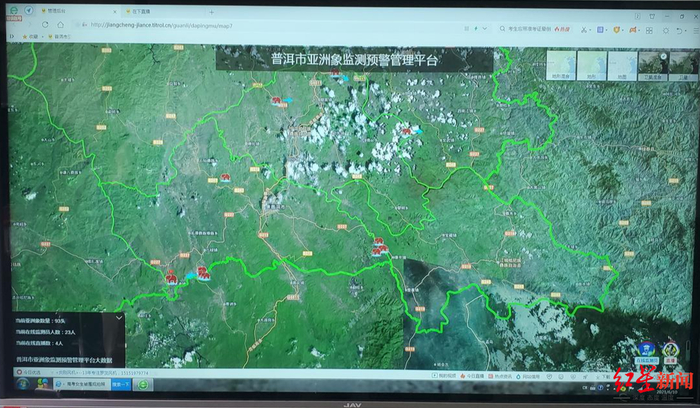Open the dropdown arrow beside scissors tool
This screenshot has width=700, height=408.
(590, 30)
